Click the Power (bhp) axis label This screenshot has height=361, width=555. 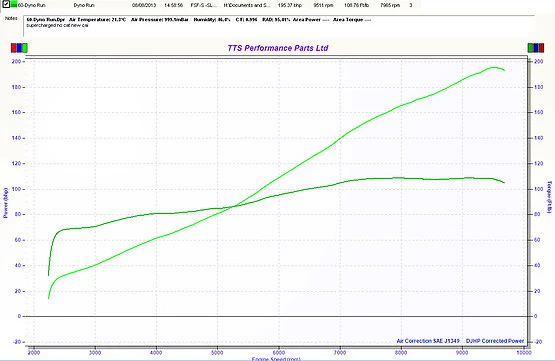click(5, 203)
